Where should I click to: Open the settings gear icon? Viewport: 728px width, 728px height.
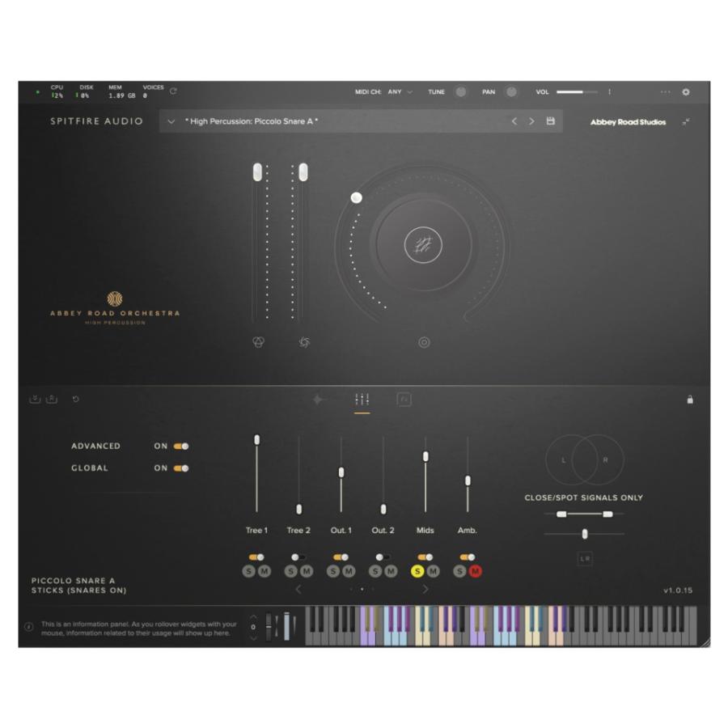(686, 92)
